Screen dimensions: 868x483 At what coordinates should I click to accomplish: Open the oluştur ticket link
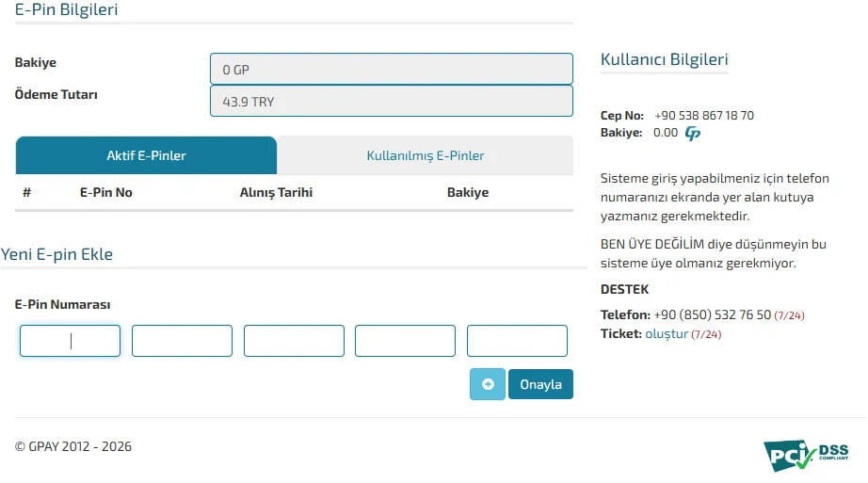point(667,333)
